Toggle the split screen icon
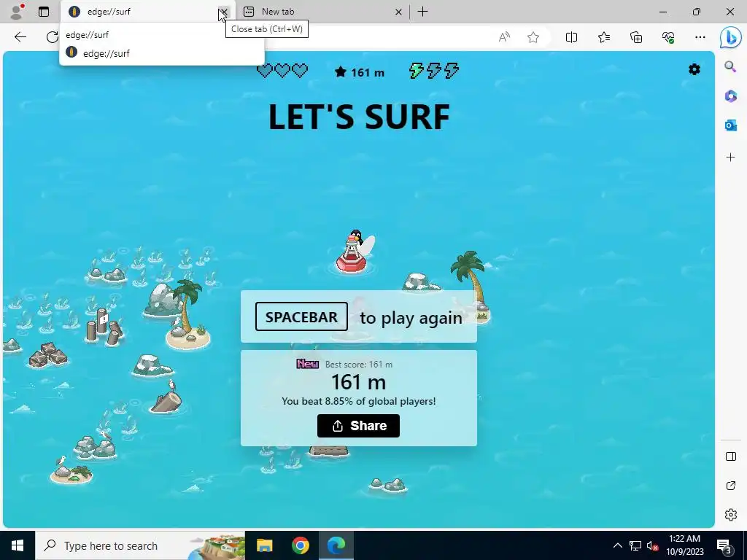747x560 pixels. pyautogui.click(x=571, y=37)
